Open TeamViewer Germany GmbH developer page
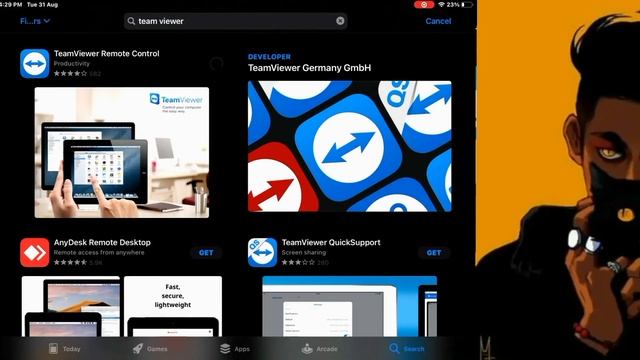 (309, 68)
